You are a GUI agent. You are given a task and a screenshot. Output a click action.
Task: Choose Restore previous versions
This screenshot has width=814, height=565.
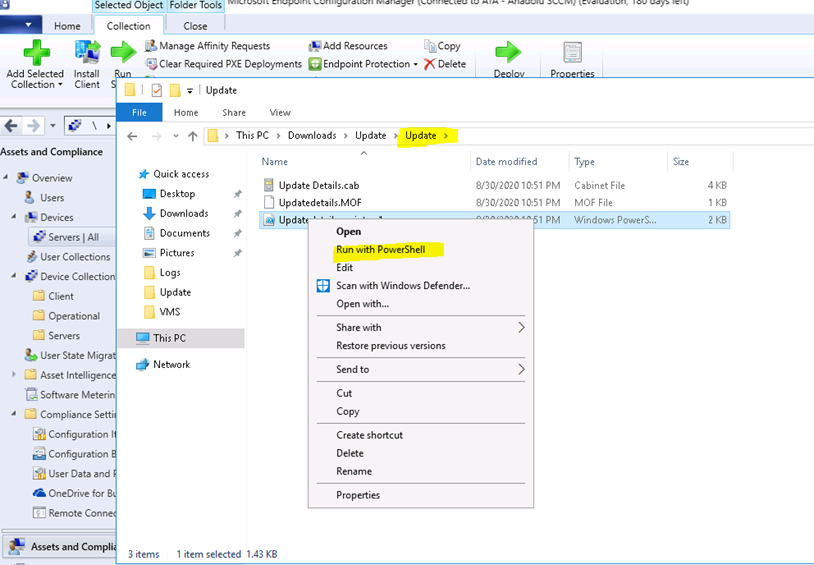[x=390, y=346]
